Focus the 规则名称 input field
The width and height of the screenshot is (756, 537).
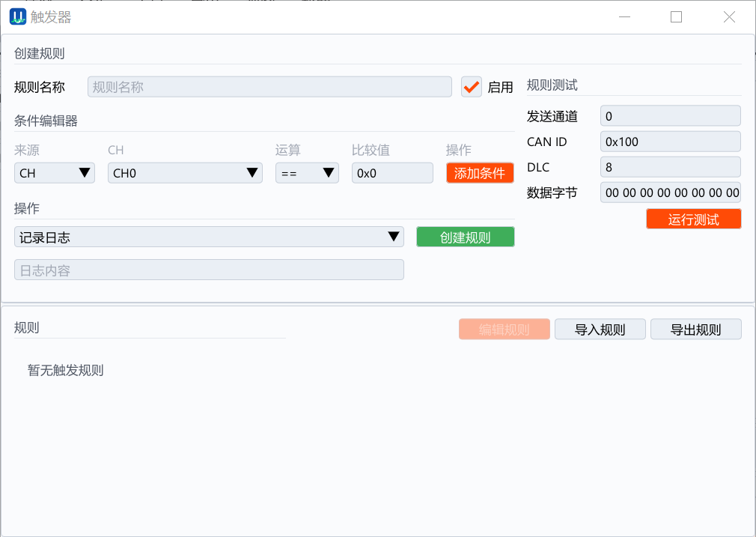(269, 87)
